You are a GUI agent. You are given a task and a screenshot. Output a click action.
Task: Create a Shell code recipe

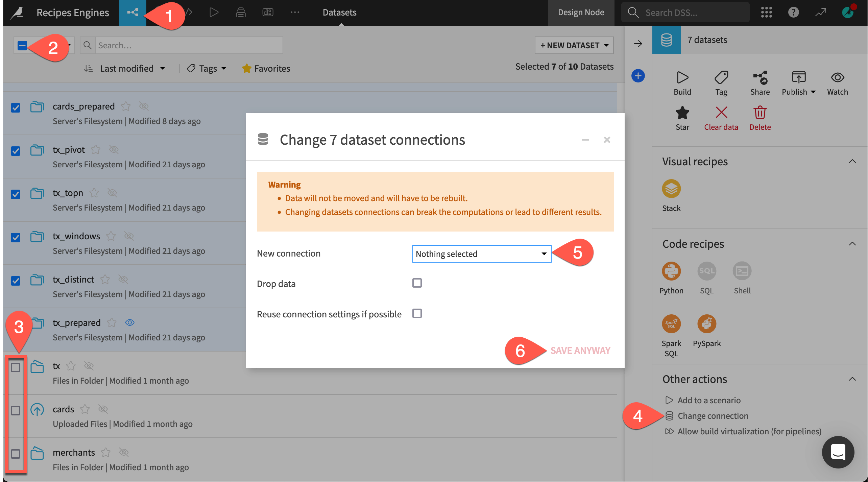click(742, 271)
